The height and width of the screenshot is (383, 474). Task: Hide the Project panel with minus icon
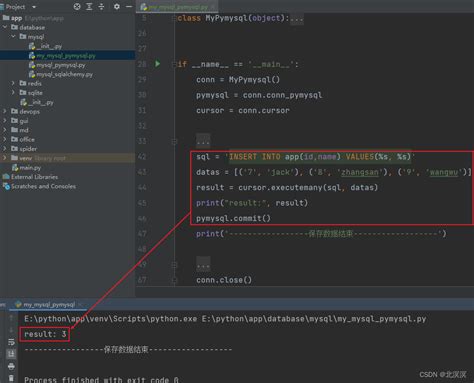click(x=129, y=6)
